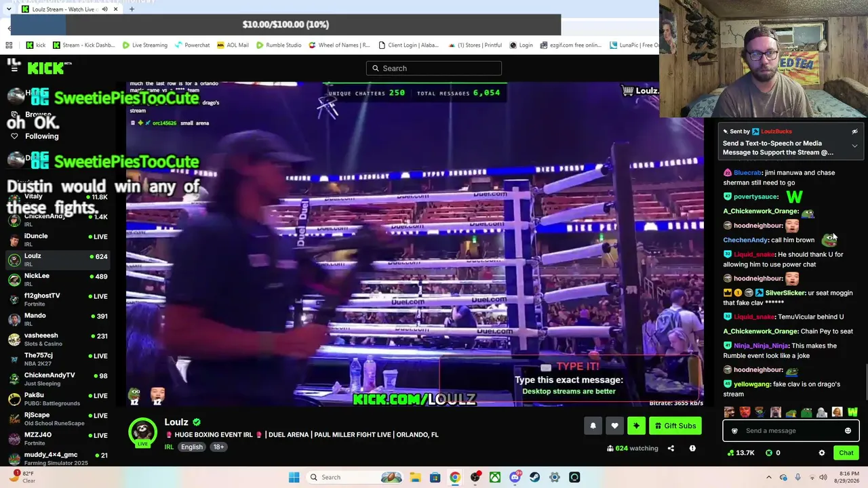The image size is (868, 488).
Task: Close the Loulz Stream browser tab
Action: [x=115, y=9]
